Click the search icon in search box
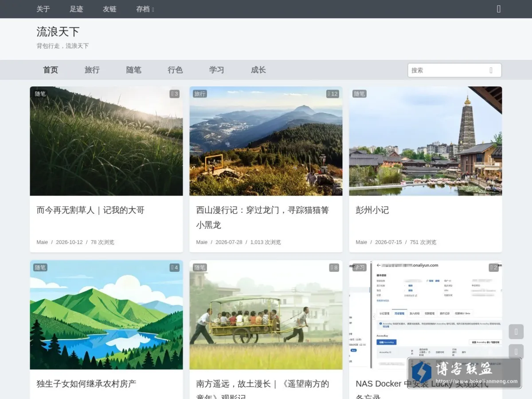Viewport: 532px width, 399px height. pyautogui.click(x=491, y=70)
